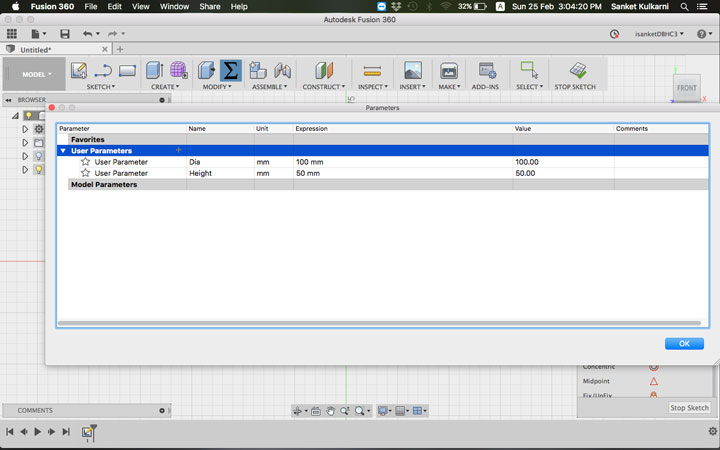Click the Height name cell
Viewport: 720px width, 450px height.
[x=220, y=173]
